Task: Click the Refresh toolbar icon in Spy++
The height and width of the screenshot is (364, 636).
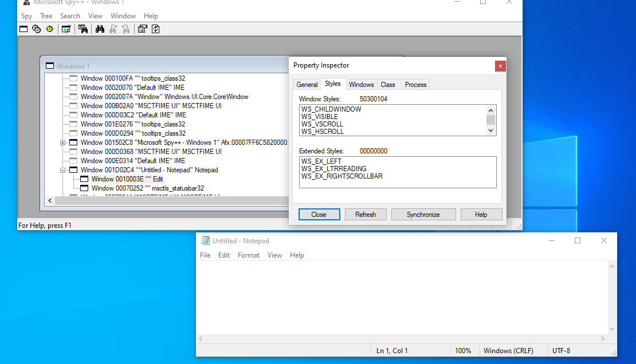Action: point(155,29)
